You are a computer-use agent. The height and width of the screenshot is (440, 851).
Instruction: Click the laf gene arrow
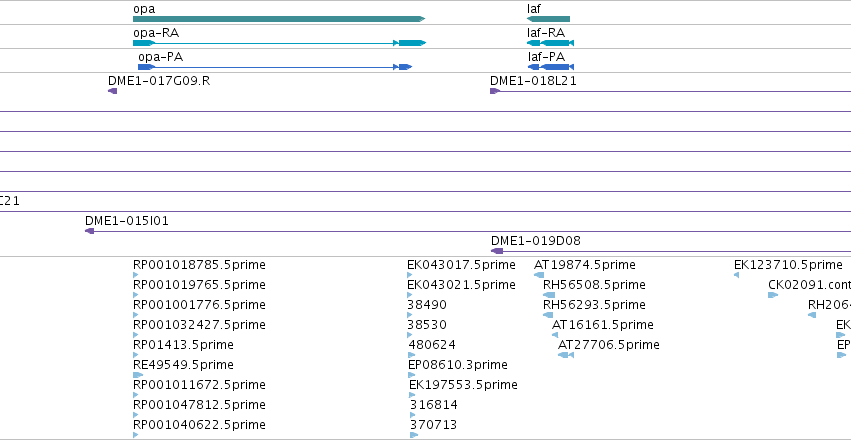(x=548, y=19)
